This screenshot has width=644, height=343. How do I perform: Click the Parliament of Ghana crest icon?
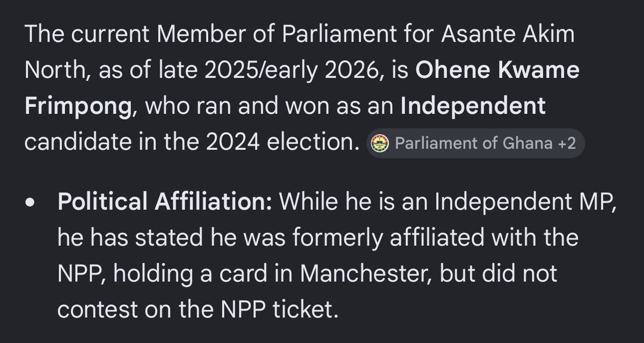380,144
